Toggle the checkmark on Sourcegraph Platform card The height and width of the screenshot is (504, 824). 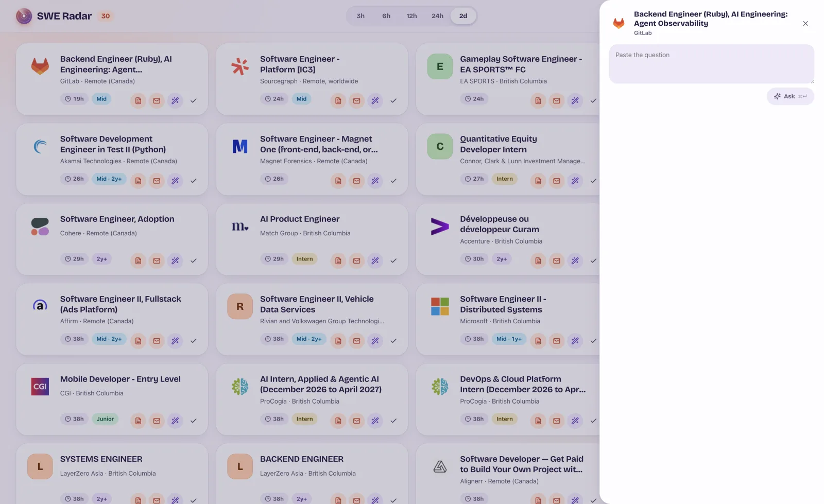[x=393, y=100]
